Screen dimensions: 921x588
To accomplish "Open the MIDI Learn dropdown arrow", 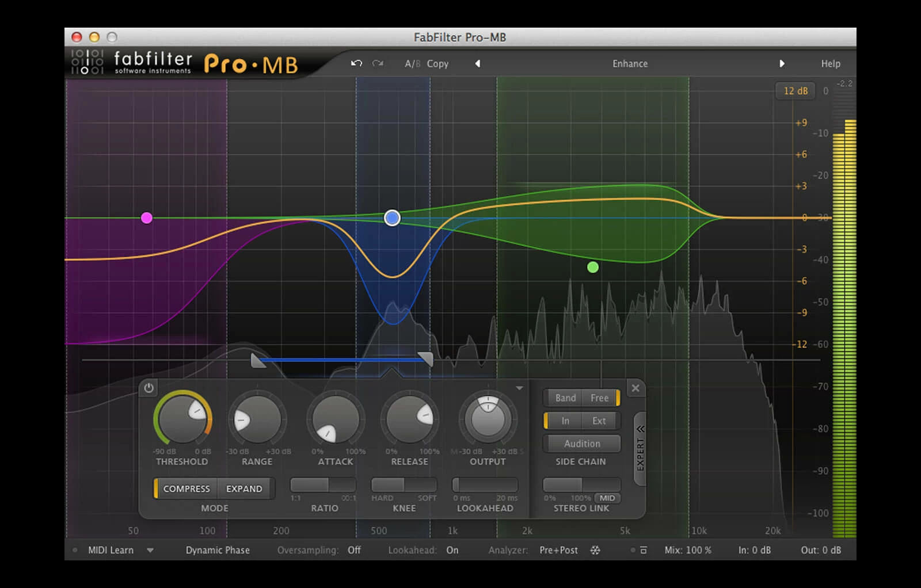I will (x=150, y=551).
